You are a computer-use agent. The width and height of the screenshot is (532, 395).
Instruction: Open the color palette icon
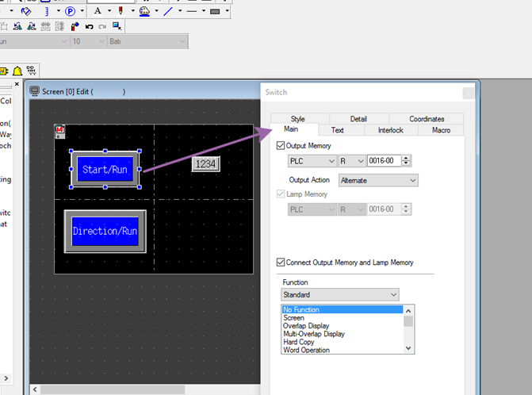click(144, 11)
